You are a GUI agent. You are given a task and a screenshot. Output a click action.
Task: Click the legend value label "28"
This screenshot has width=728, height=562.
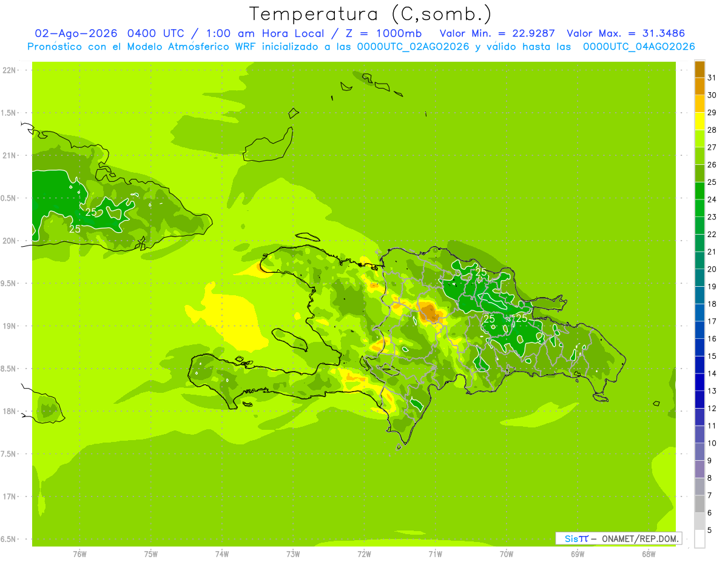(x=712, y=130)
